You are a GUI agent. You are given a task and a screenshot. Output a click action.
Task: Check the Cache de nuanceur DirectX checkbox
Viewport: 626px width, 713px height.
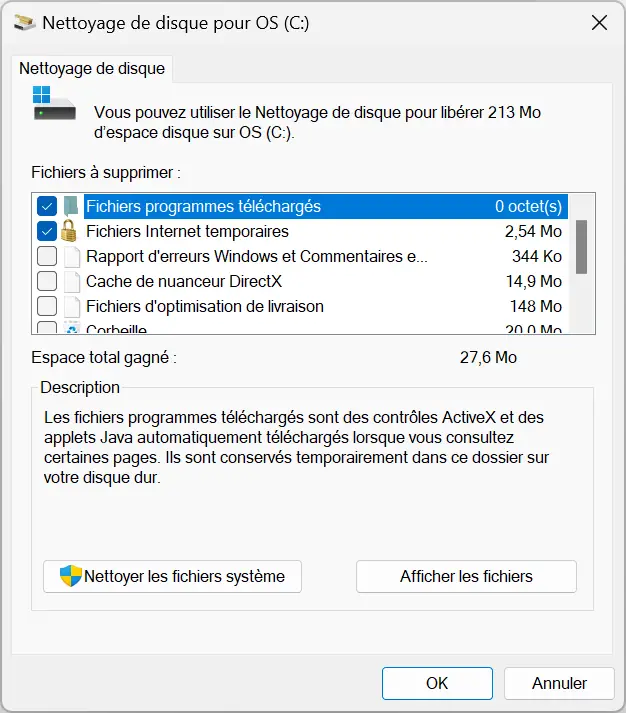[x=47, y=281]
